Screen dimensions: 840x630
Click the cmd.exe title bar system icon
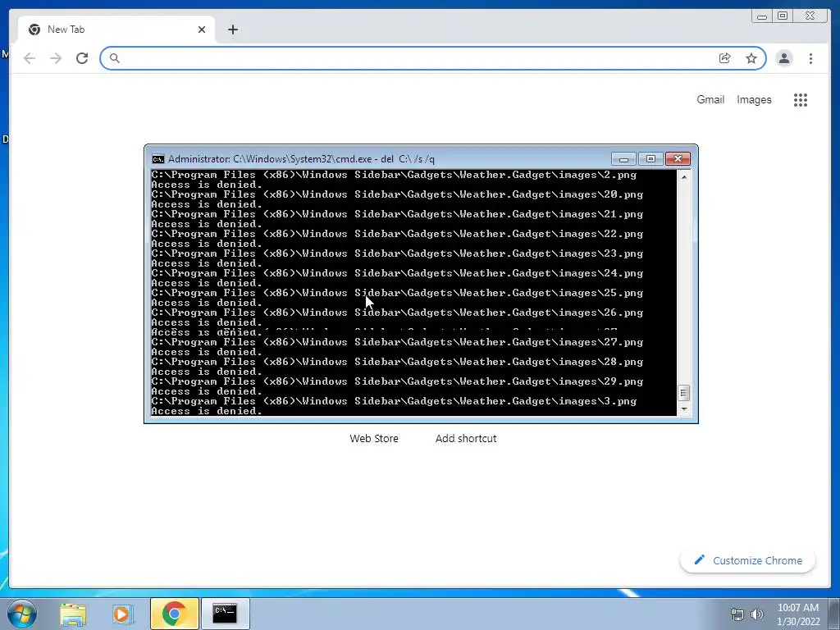tap(158, 159)
